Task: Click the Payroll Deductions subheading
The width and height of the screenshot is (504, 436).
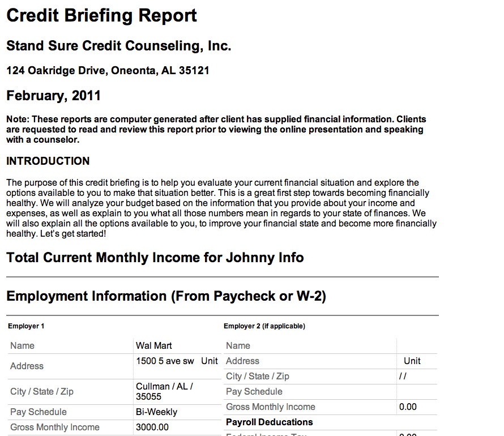Action: pos(270,422)
